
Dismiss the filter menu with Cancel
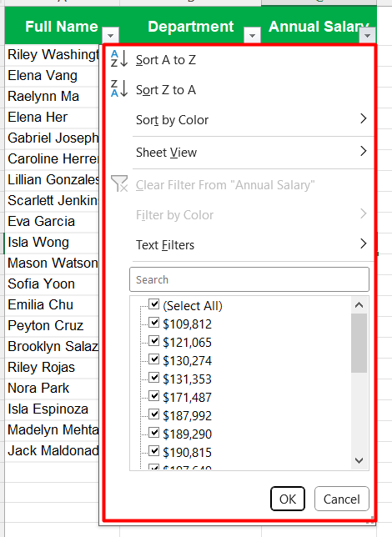click(x=342, y=499)
